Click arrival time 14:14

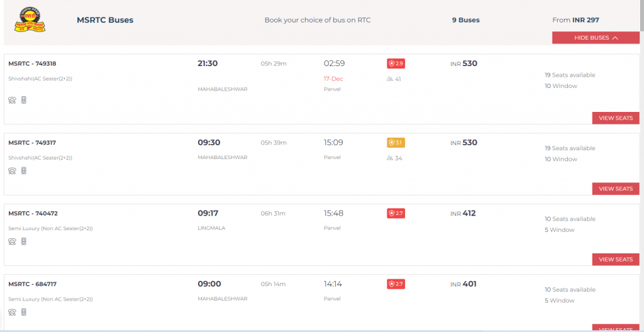[x=333, y=284]
